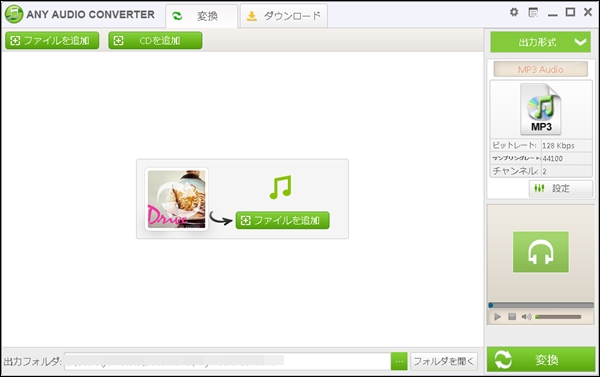The image size is (600, 377).
Task: Click the Any Audio Converter logo icon
Action: (14, 14)
